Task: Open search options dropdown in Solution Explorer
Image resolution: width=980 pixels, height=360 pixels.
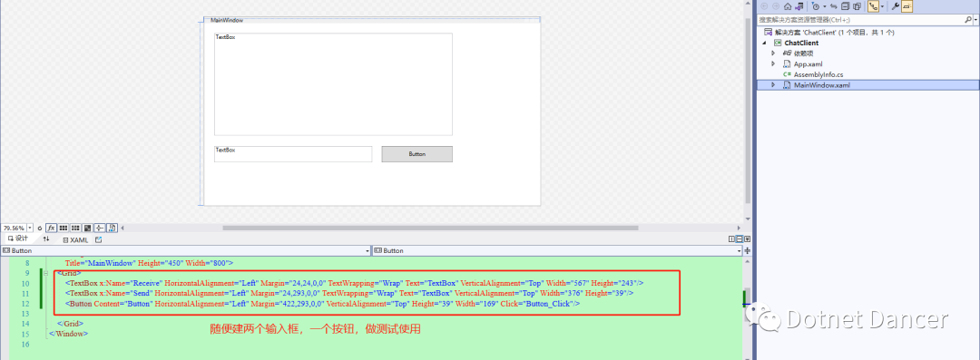Action: click(975, 20)
